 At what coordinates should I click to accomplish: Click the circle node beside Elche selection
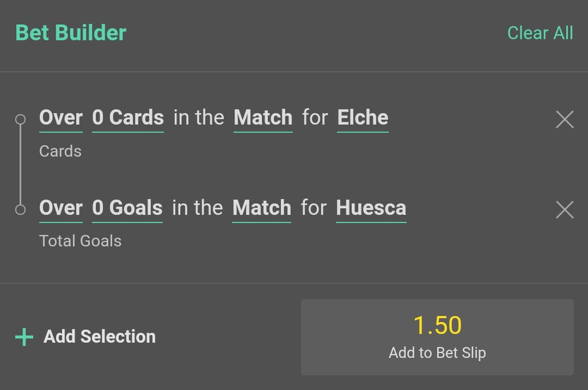(x=21, y=120)
